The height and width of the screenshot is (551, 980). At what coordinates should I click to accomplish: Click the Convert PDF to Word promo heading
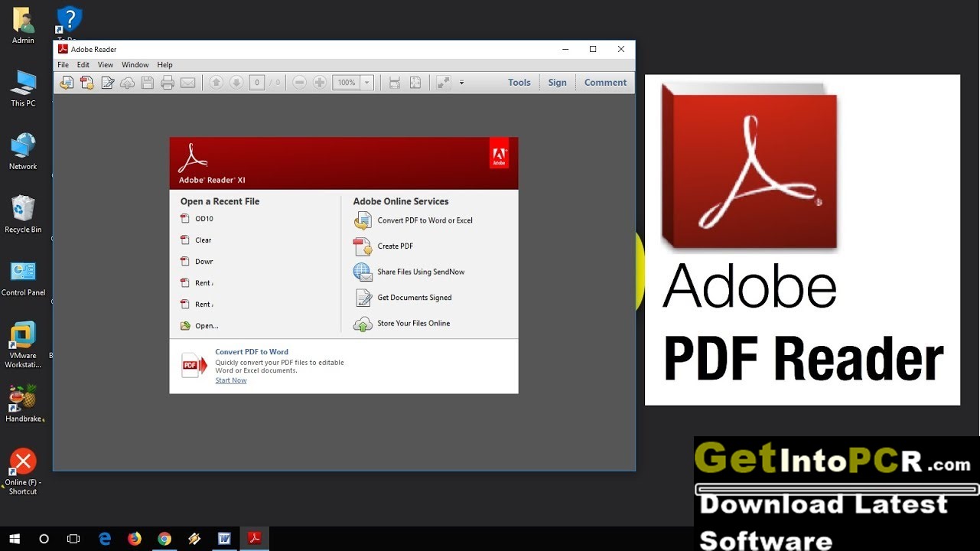pyautogui.click(x=252, y=352)
